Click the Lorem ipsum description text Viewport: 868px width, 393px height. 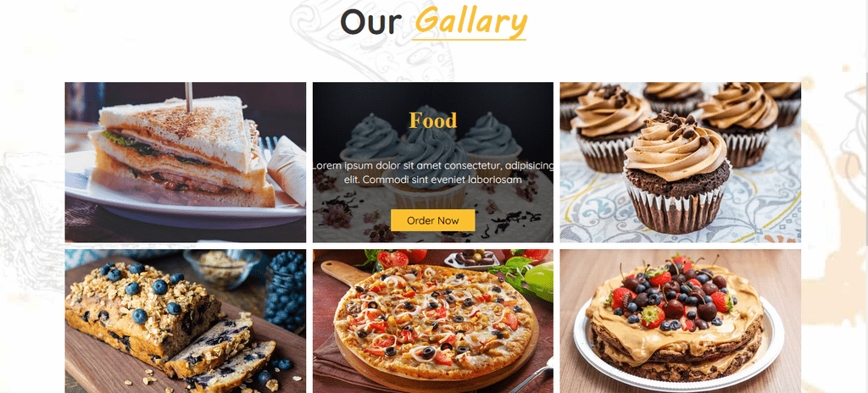click(x=433, y=173)
